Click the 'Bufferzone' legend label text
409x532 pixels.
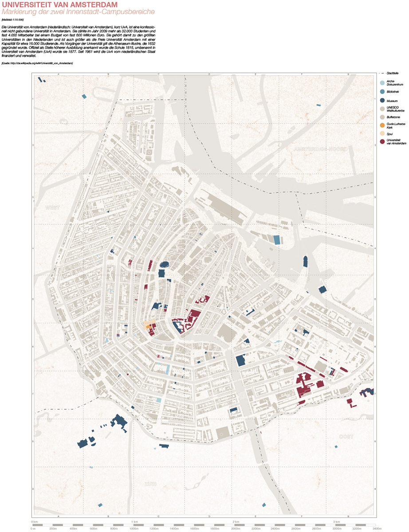pyautogui.click(x=393, y=117)
